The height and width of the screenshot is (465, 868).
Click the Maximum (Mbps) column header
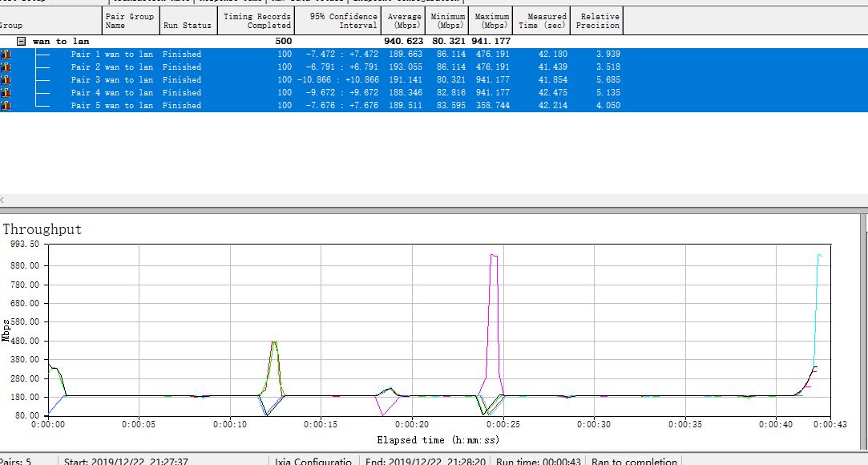(491, 21)
